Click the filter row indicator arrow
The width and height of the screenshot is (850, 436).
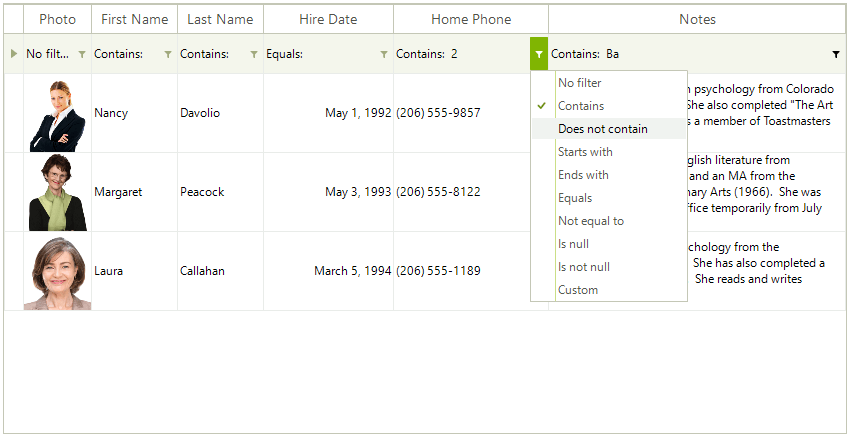point(14,54)
